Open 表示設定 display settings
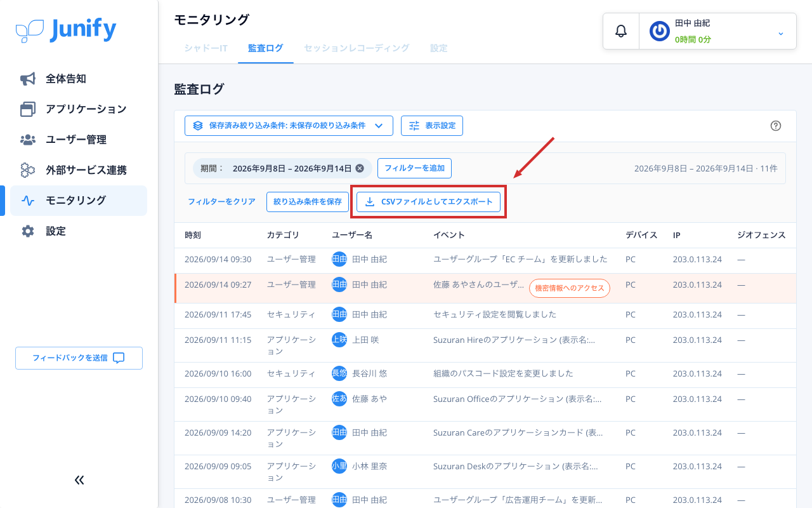 tap(432, 126)
